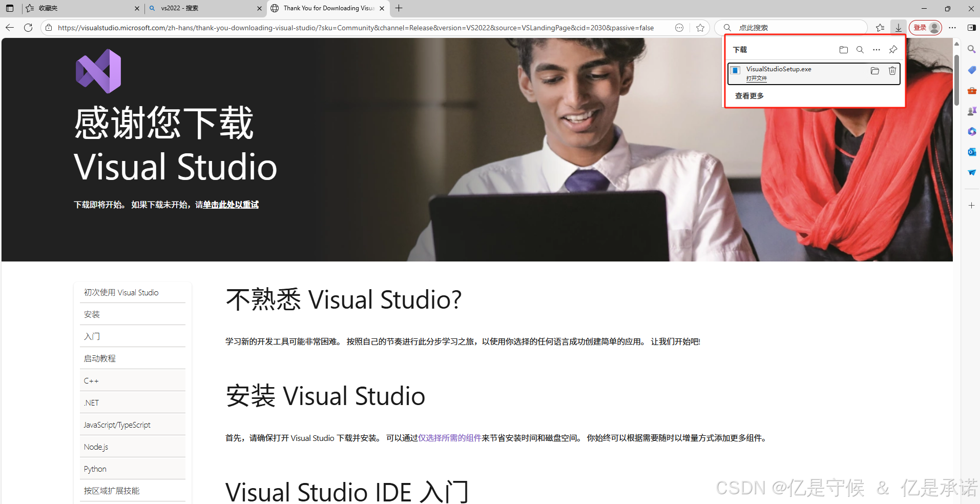Close the Thank You for Downloading tab

click(382, 8)
